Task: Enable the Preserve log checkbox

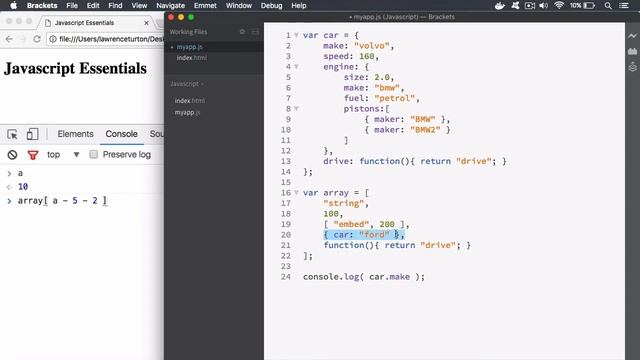Action: click(x=93, y=154)
